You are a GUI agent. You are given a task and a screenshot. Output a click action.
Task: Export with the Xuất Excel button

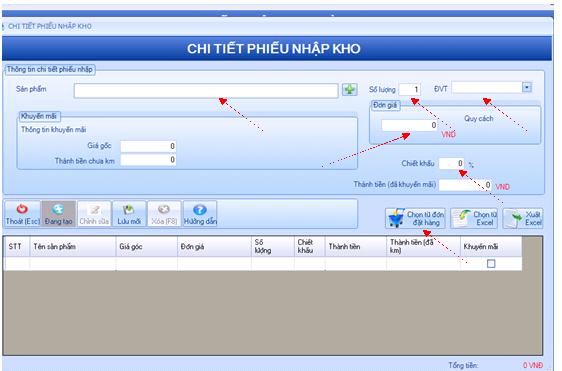pyautogui.click(x=523, y=218)
